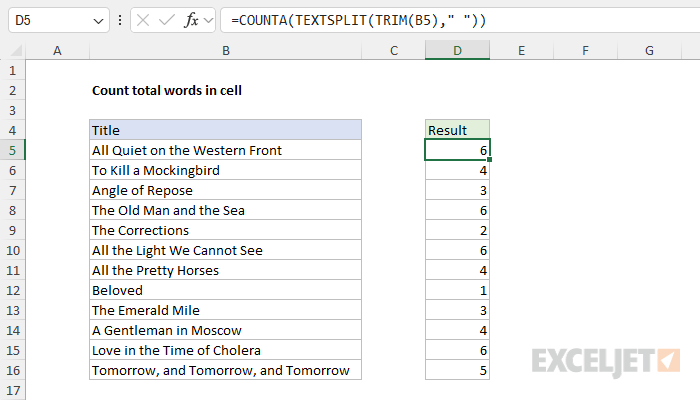This screenshot has height=400, width=700.
Task: Select column A header
Action: (57, 50)
